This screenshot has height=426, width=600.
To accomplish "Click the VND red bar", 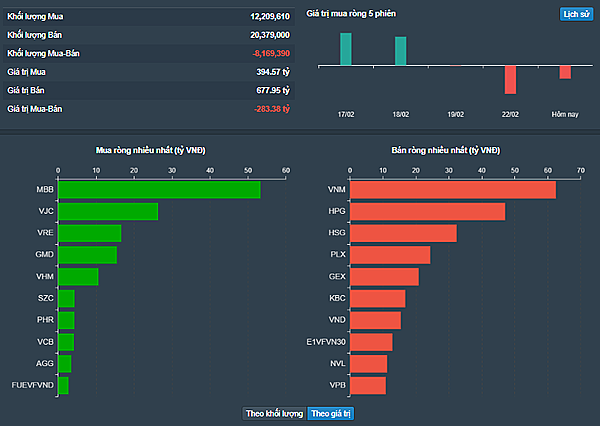I will click(x=375, y=320).
